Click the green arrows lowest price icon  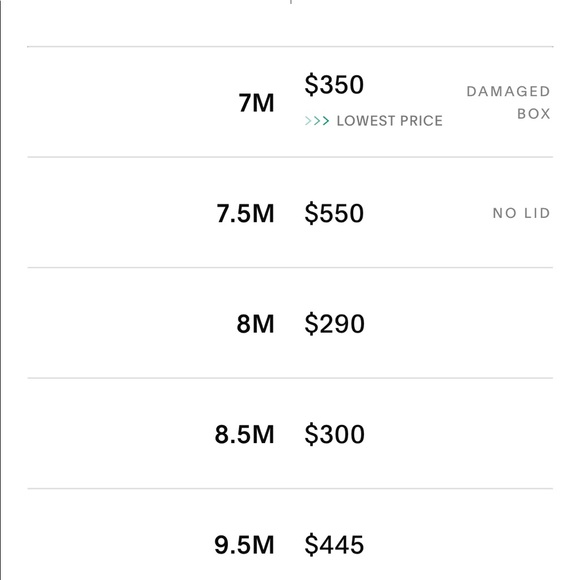(x=317, y=121)
